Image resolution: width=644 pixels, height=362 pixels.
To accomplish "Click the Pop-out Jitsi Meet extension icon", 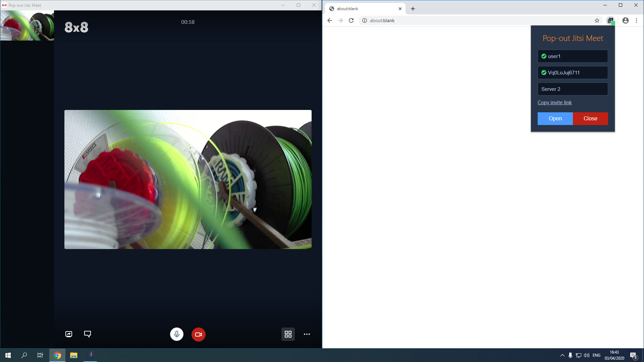I will [610, 20].
